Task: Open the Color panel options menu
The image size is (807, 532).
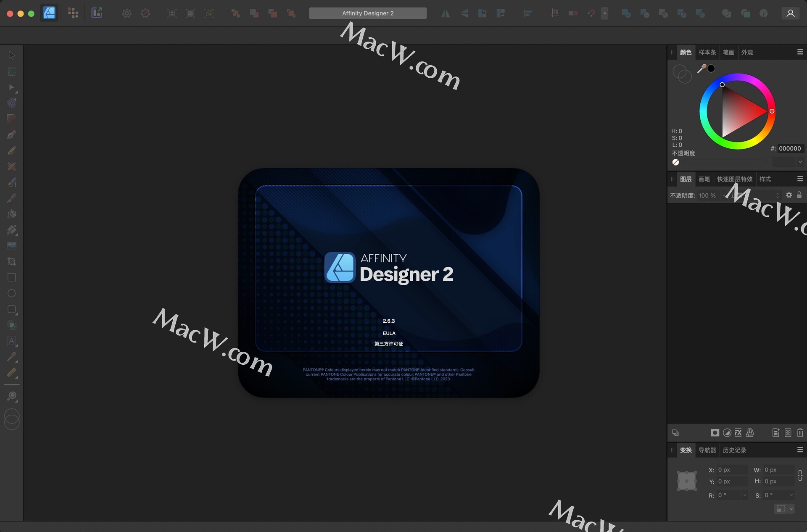Action: pyautogui.click(x=800, y=52)
